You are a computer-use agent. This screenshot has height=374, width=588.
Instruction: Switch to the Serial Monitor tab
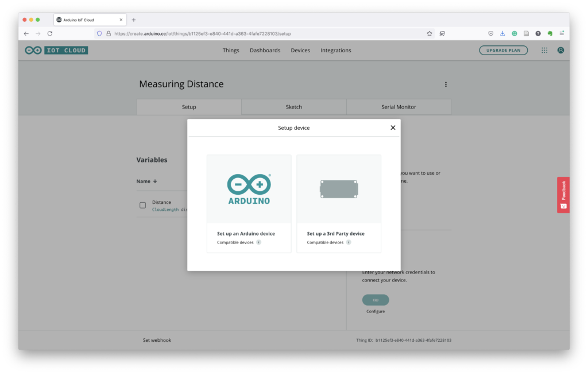(399, 107)
